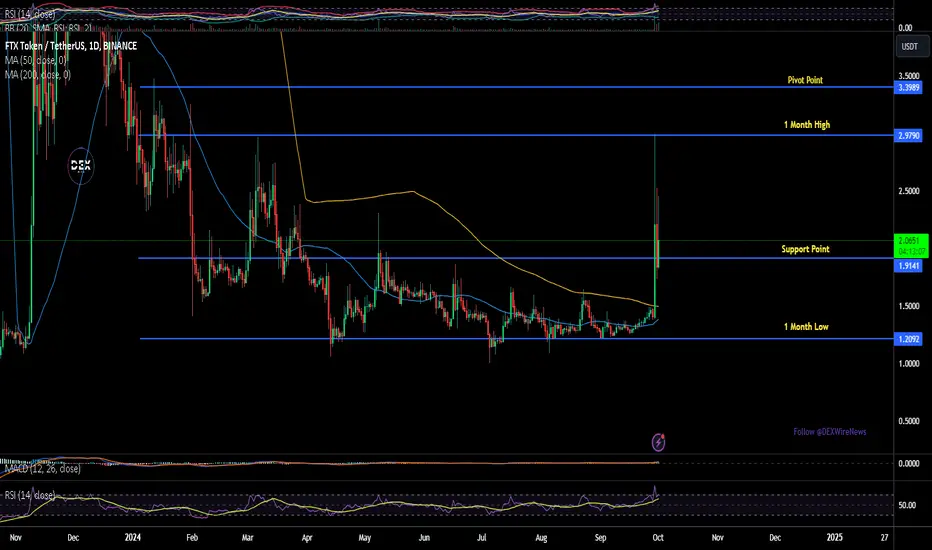Select the 'Support Point' annotation text
The image size is (932, 550).
click(805, 249)
